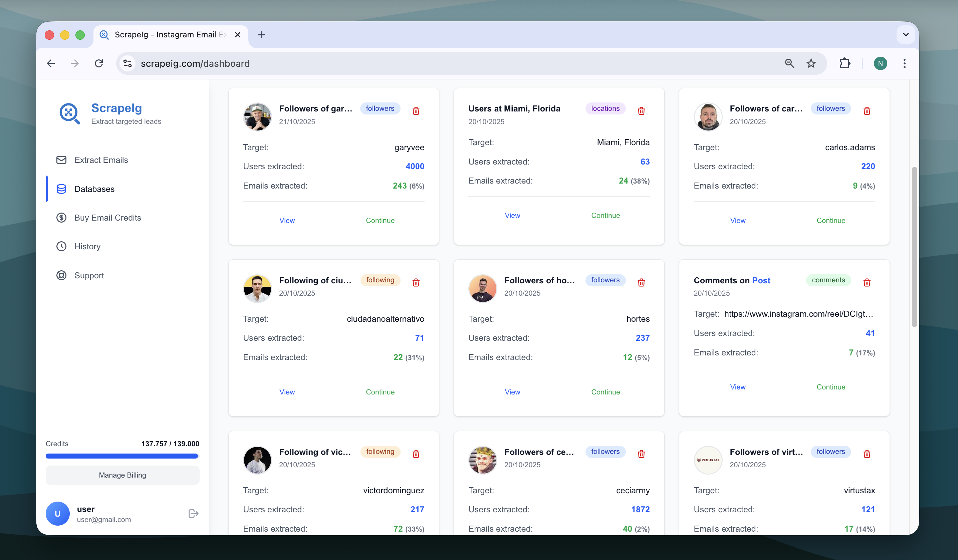The width and height of the screenshot is (958, 560).
Task: Delete the Comments on Post database
Action: pyautogui.click(x=867, y=282)
